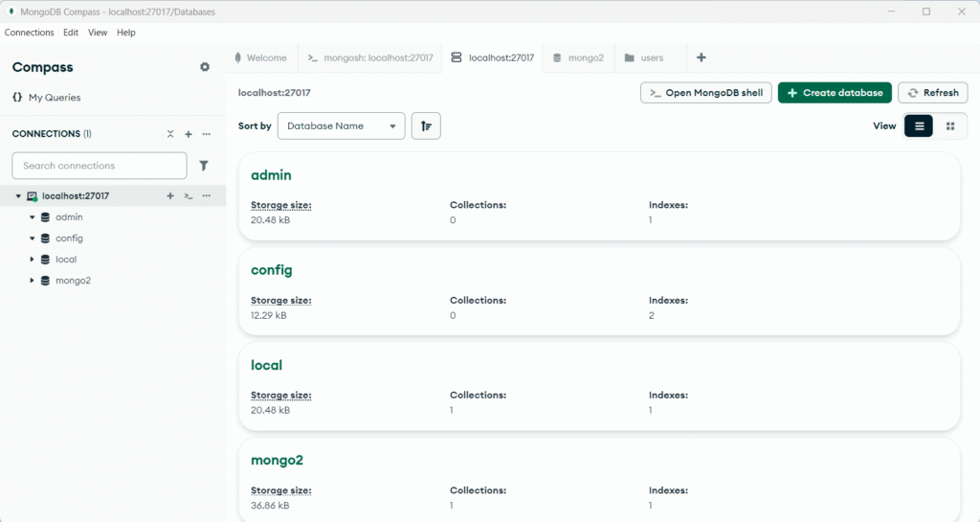Click local database icon in sidebar
This screenshot has height=522, width=980.
(x=45, y=260)
